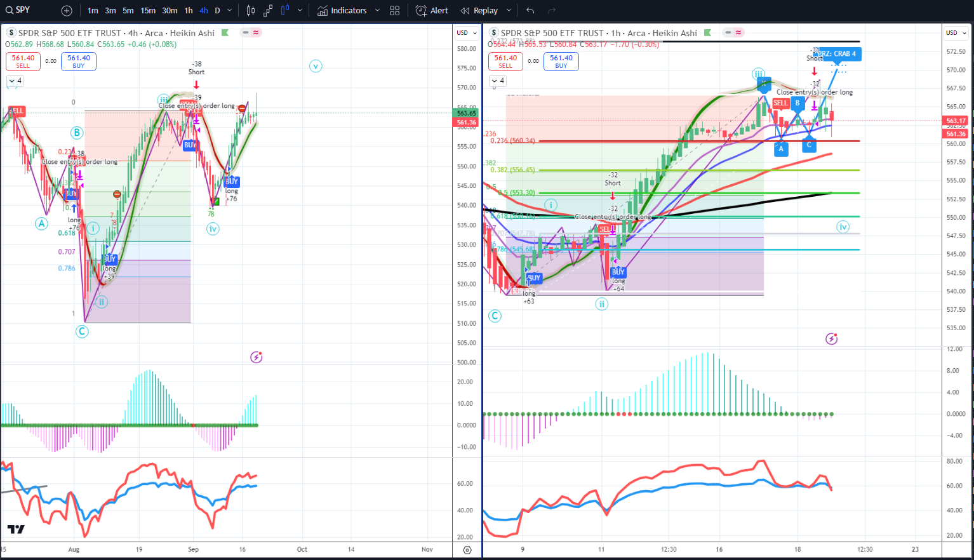974x560 pixels.
Task: Select wave label (ii) on 1h chart
Action: (601, 304)
